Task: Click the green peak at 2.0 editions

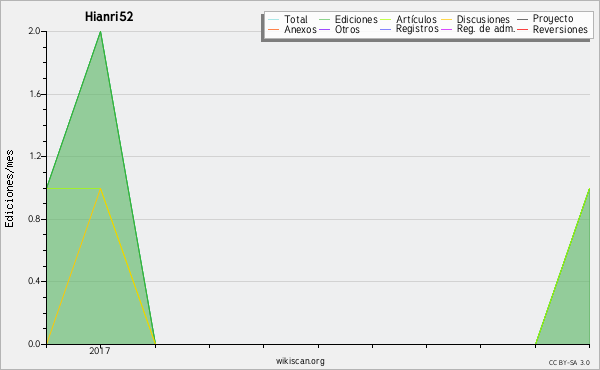Action: pyautogui.click(x=101, y=32)
